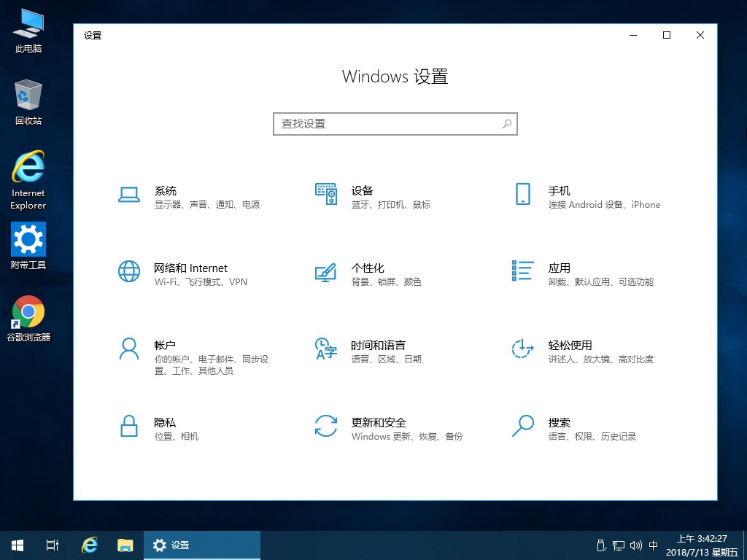Select 附带工具 gear desktop icon
The width and height of the screenshot is (747, 560).
click(28, 246)
